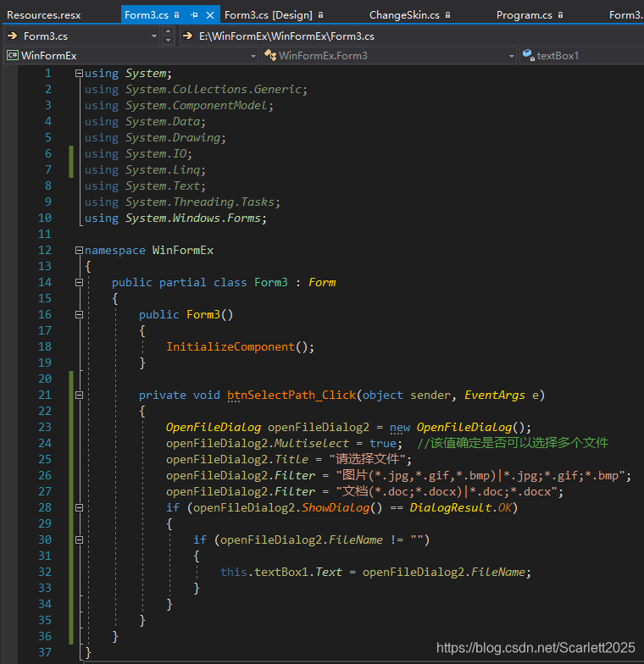Collapse the using directives block

(x=79, y=73)
